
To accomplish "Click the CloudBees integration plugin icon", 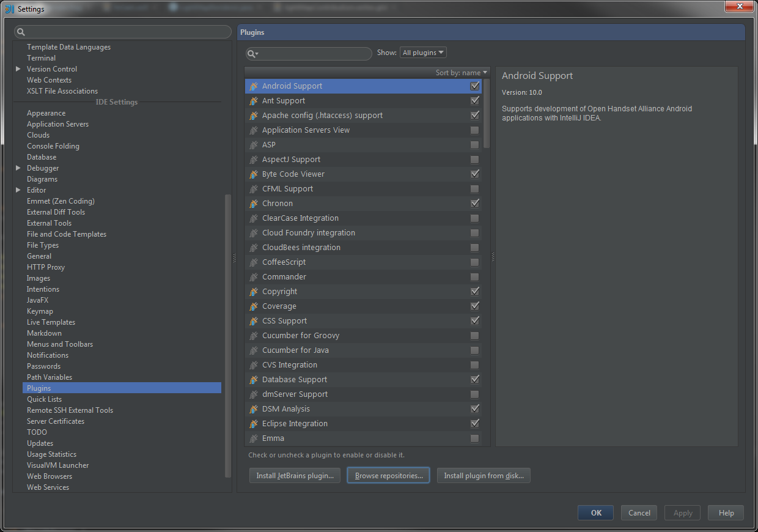I will click(x=254, y=248).
